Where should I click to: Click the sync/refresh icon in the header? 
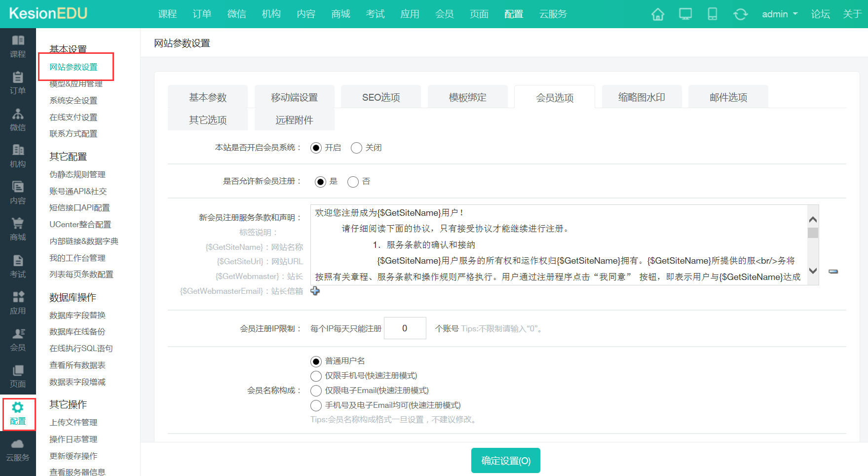pyautogui.click(x=740, y=14)
